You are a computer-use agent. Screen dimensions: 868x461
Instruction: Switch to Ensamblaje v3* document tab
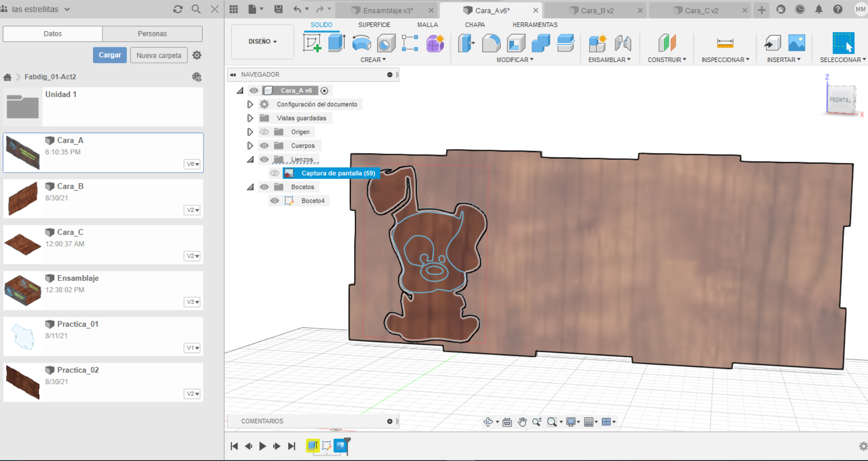(x=388, y=11)
